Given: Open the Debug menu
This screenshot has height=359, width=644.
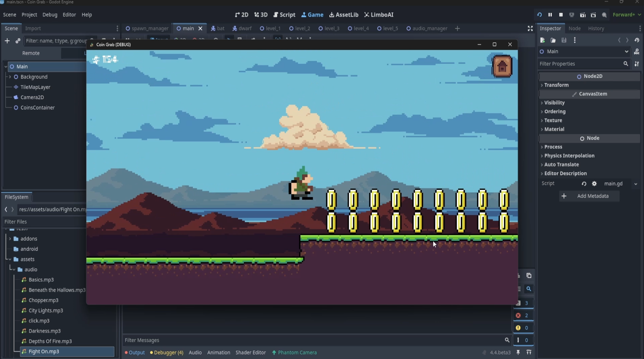Looking at the screenshot, I should click(50, 15).
